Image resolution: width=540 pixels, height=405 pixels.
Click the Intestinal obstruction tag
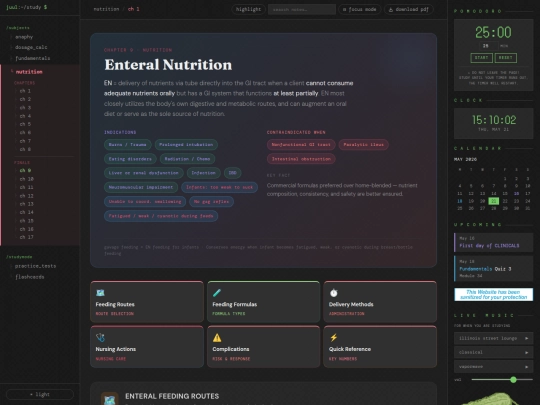coord(301,159)
